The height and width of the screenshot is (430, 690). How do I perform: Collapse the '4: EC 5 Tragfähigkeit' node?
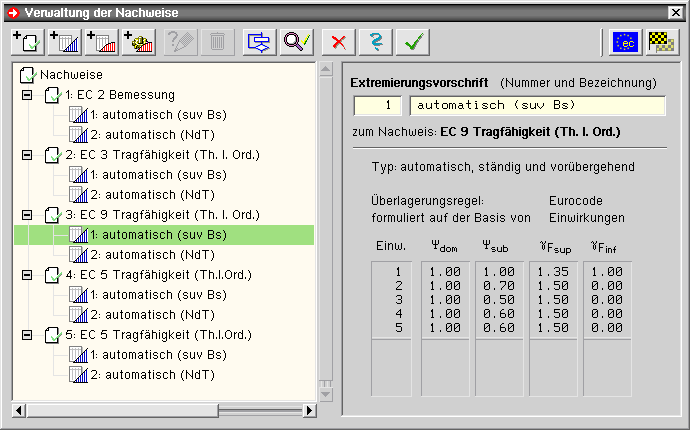[26, 275]
